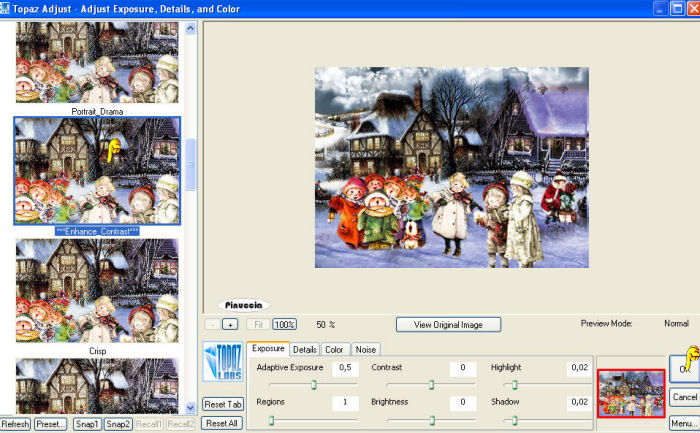The width and height of the screenshot is (700, 433).
Task: Click the Fit zoom button
Action: 258,325
